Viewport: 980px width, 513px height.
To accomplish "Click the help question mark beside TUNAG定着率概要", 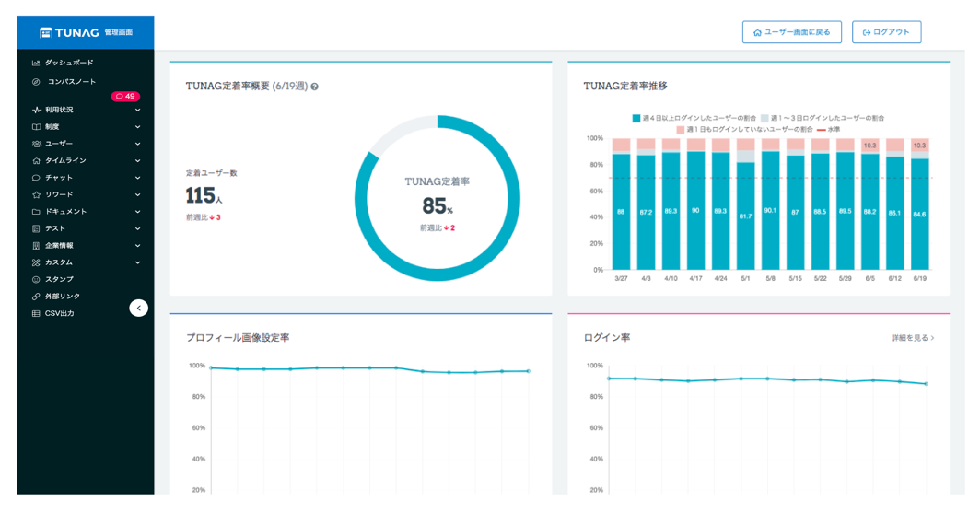I will (x=314, y=87).
